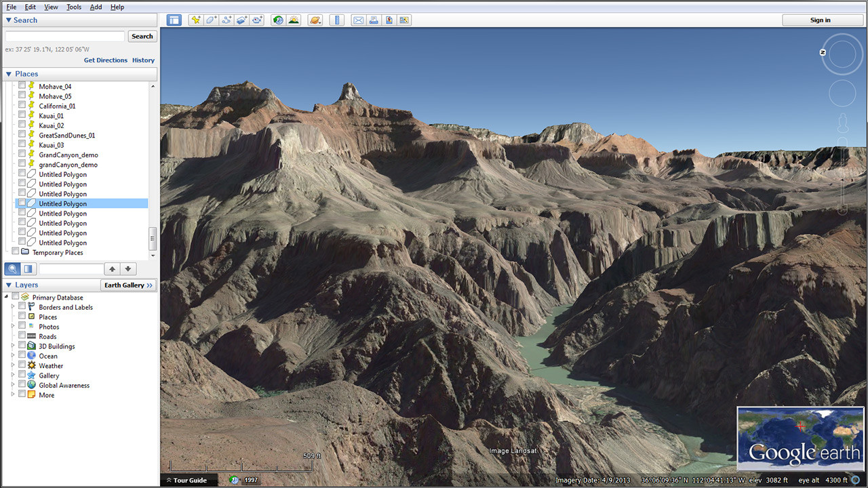Open the Add menu
Screen dimensions: 868x488
tap(96, 7)
